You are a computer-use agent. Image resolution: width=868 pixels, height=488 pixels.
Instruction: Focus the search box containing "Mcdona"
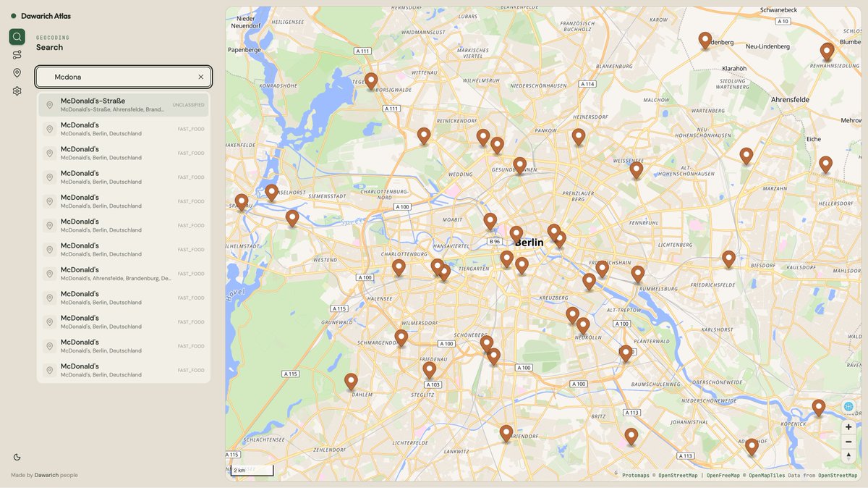click(124, 77)
